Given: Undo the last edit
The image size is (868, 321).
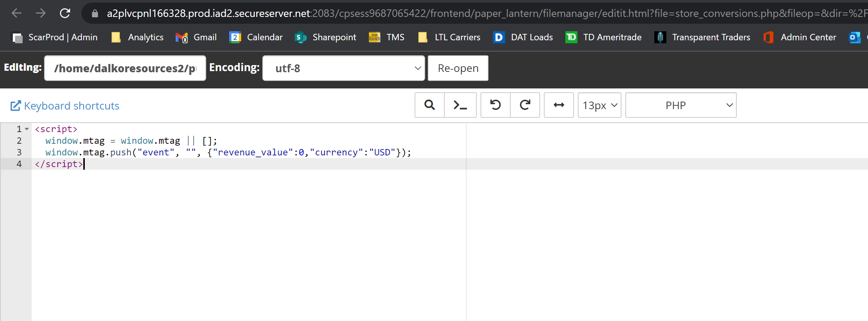Looking at the screenshot, I should point(496,105).
